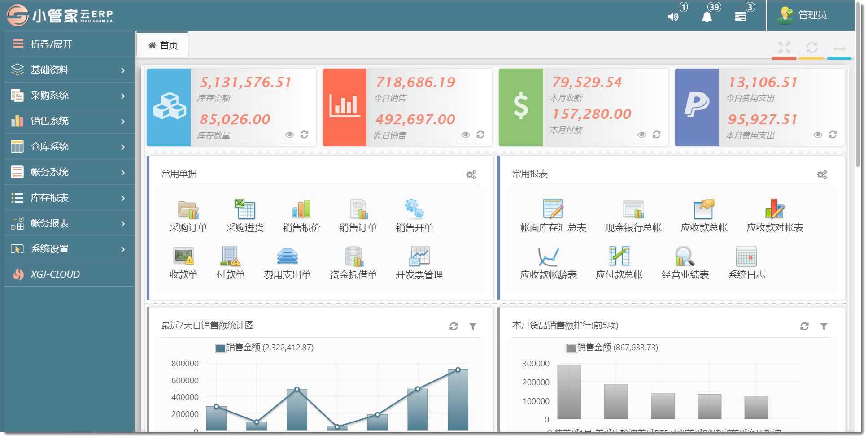Refresh the 今日费用支出 card
868x439 pixels.
(x=833, y=135)
